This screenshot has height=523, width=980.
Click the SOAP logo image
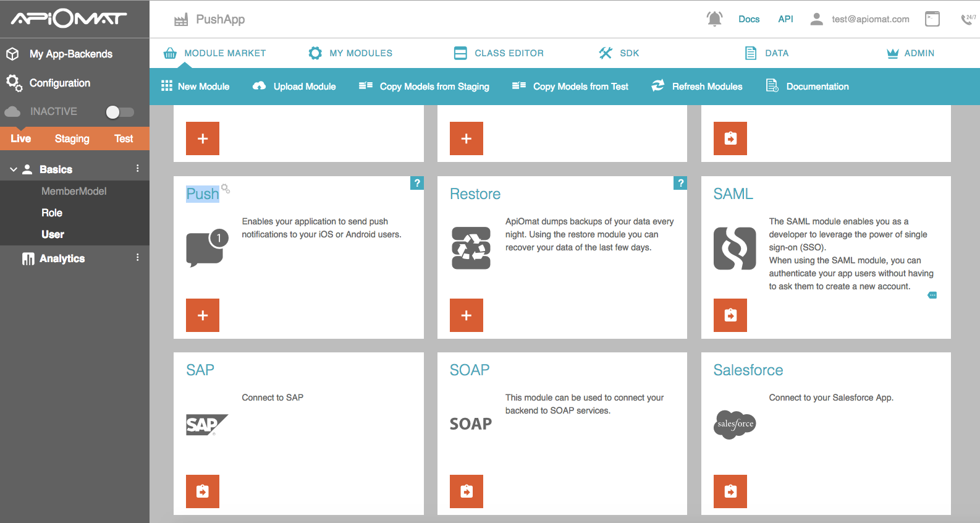click(x=471, y=424)
